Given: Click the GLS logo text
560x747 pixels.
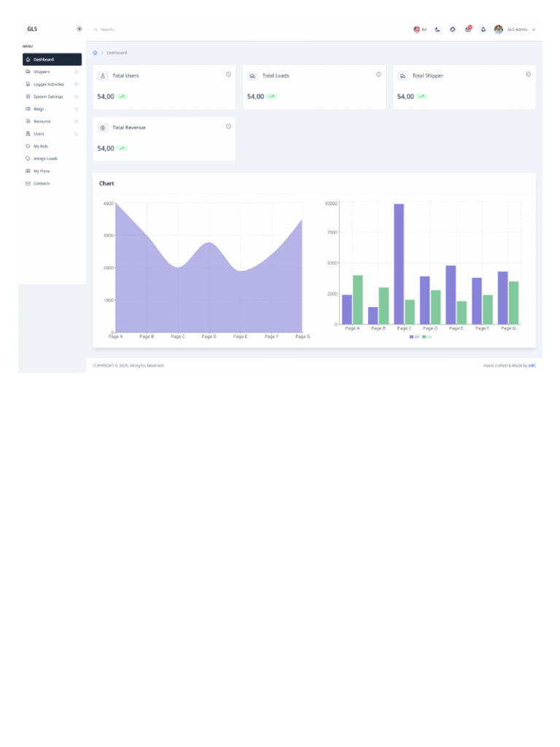Looking at the screenshot, I should pyautogui.click(x=32, y=29).
